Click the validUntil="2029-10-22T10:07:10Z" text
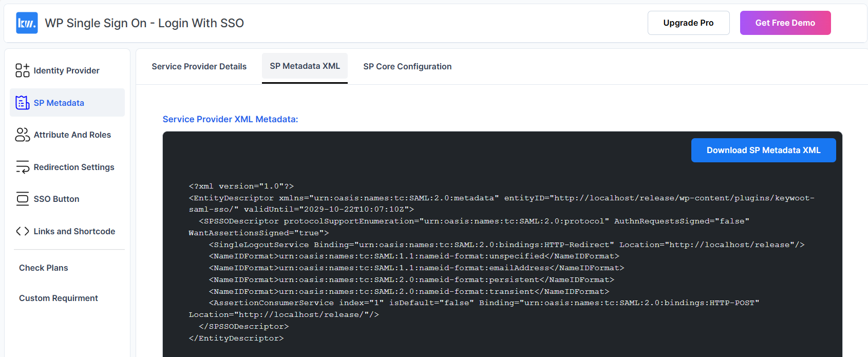868x357 pixels. 329,210
